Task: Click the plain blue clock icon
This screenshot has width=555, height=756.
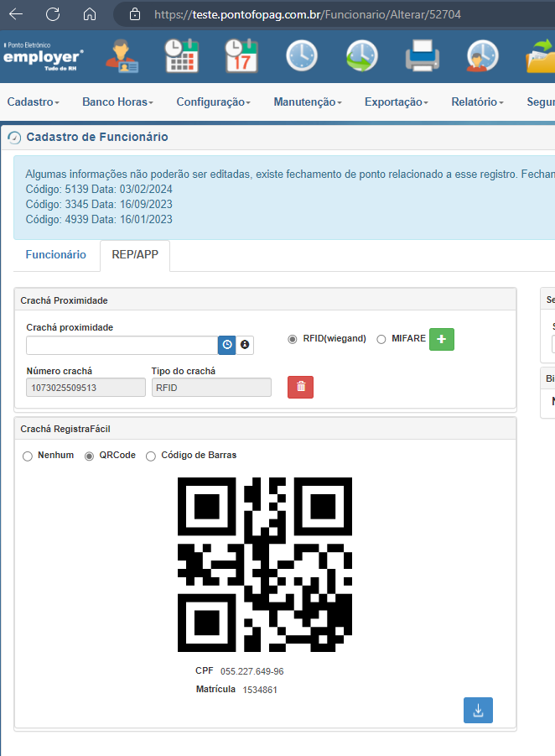Action: [x=302, y=56]
